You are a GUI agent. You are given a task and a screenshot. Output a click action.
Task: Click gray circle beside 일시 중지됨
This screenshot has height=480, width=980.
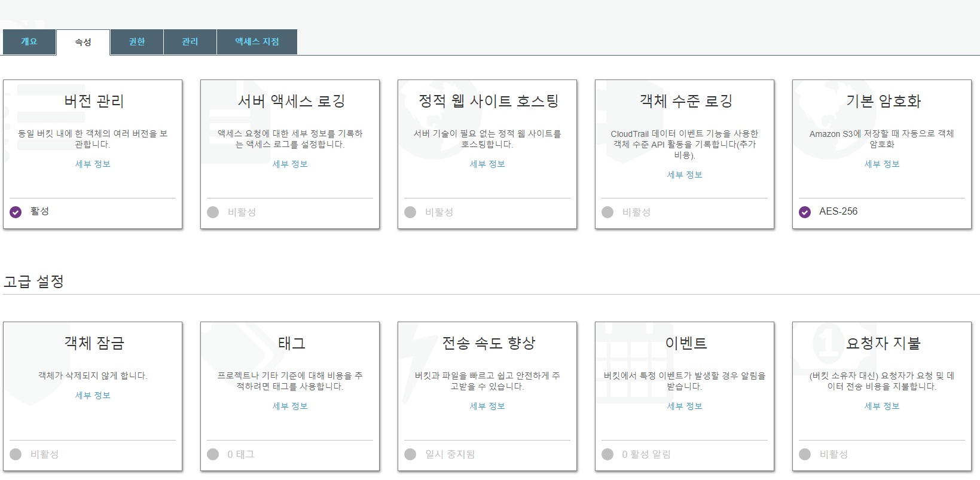tap(410, 454)
